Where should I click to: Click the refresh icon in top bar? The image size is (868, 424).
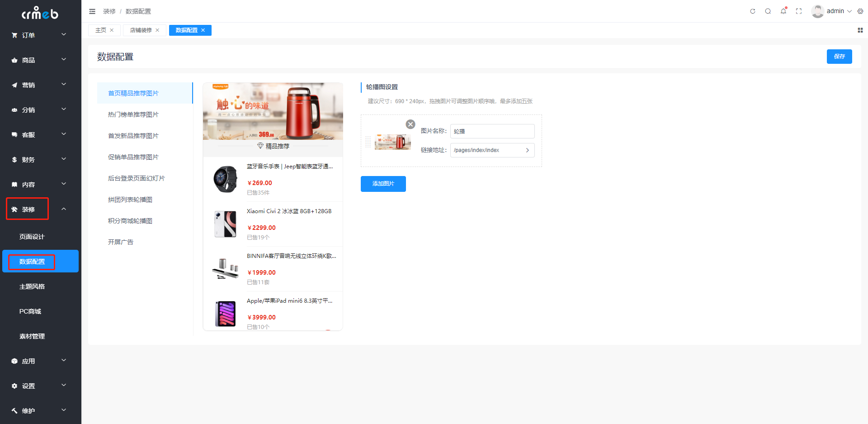click(x=753, y=11)
